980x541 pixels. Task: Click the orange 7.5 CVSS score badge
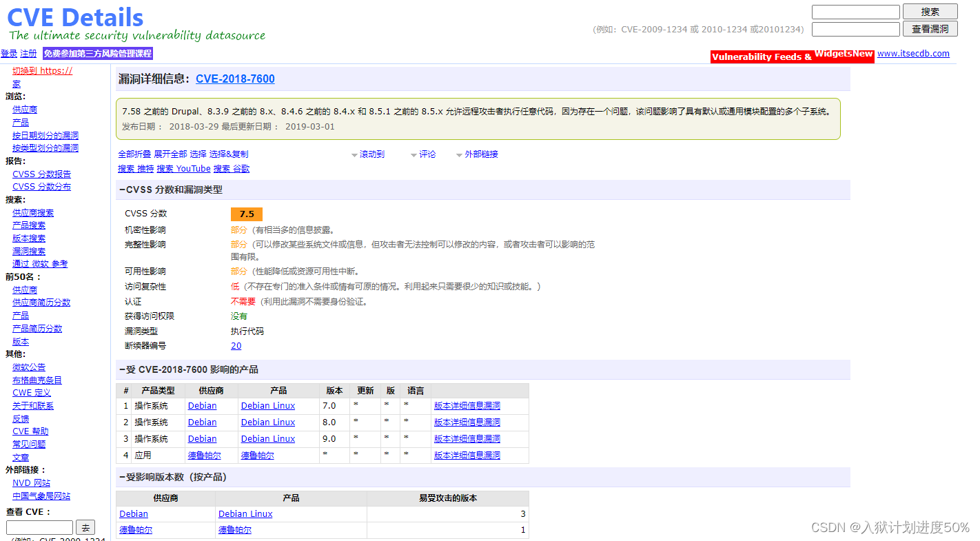click(x=247, y=214)
